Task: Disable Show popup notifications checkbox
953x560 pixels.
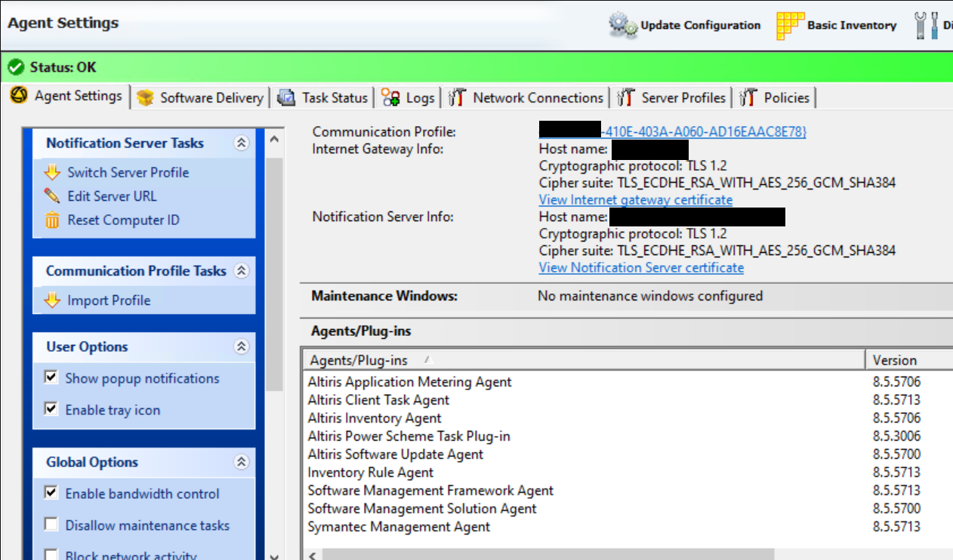Action: pyautogui.click(x=51, y=377)
